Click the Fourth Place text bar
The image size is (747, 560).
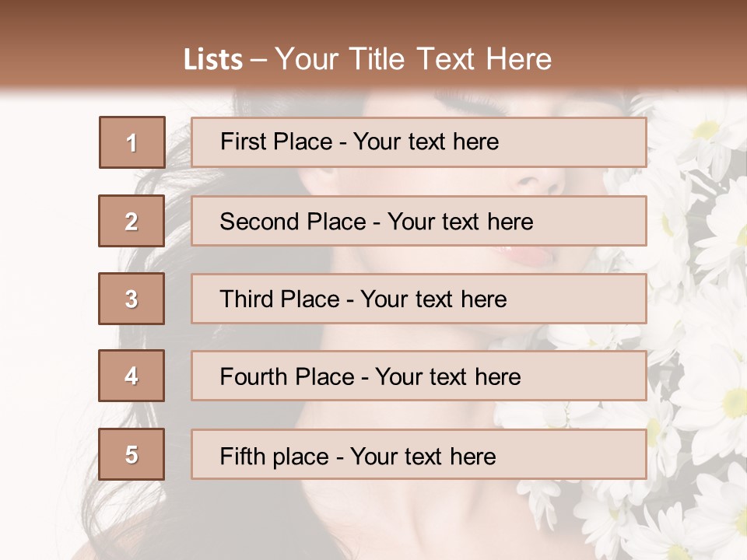[419, 376]
